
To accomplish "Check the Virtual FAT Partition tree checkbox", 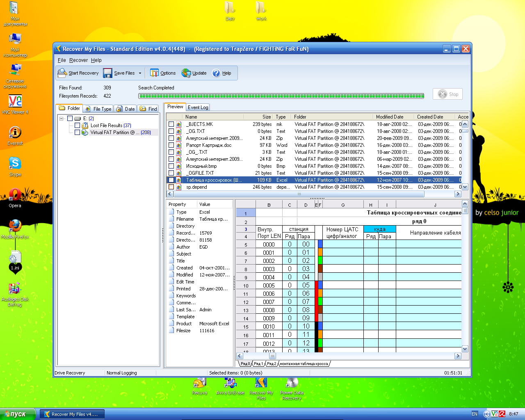I will [x=77, y=132].
